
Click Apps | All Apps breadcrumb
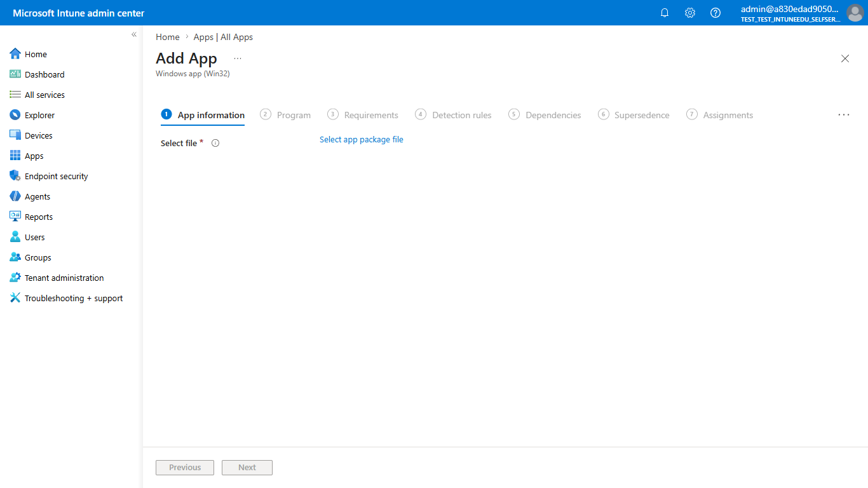(x=223, y=37)
